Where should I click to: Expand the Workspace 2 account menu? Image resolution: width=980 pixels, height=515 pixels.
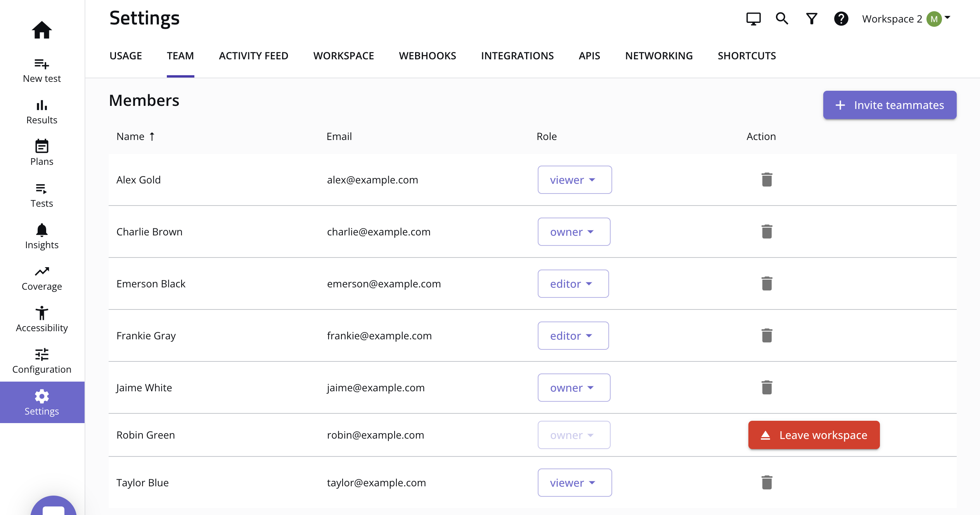coord(906,18)
